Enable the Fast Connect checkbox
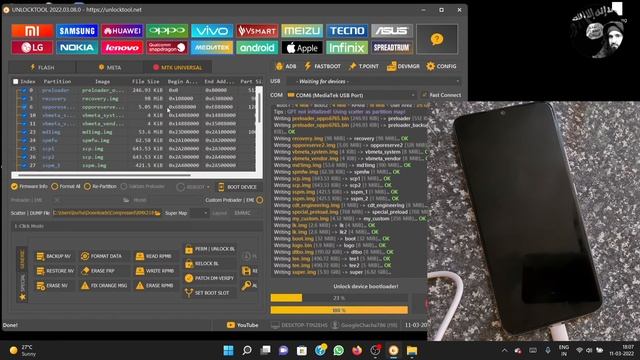The width and height of the screenshot is (640, 360). point(424,95)
